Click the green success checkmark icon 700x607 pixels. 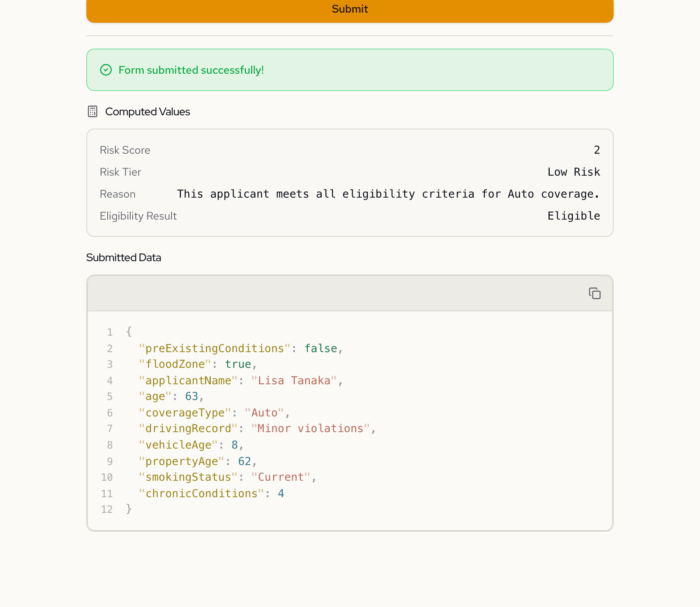[106, 70]
